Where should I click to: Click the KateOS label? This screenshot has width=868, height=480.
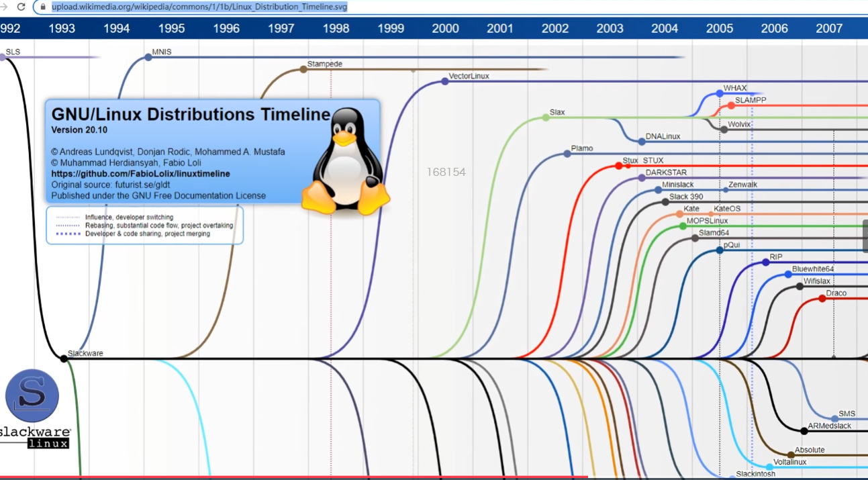tap(727, 209)
